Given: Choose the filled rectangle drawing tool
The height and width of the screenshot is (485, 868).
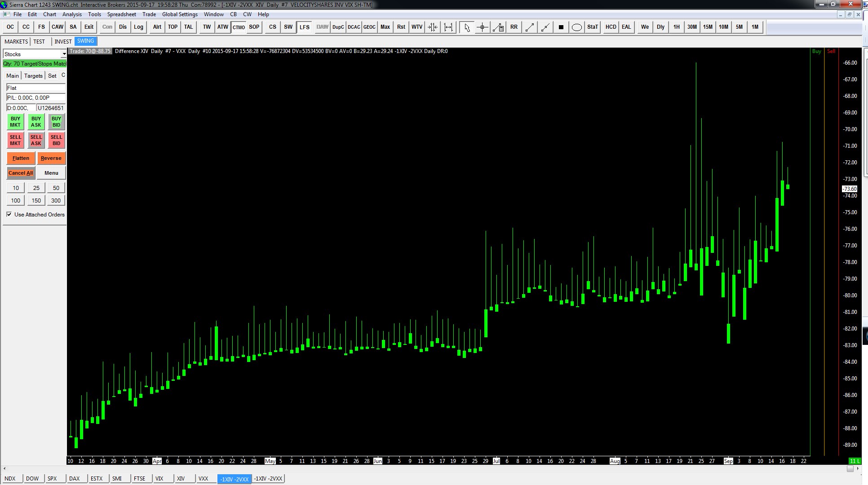Looking at the screenshot, I should 561,27.
